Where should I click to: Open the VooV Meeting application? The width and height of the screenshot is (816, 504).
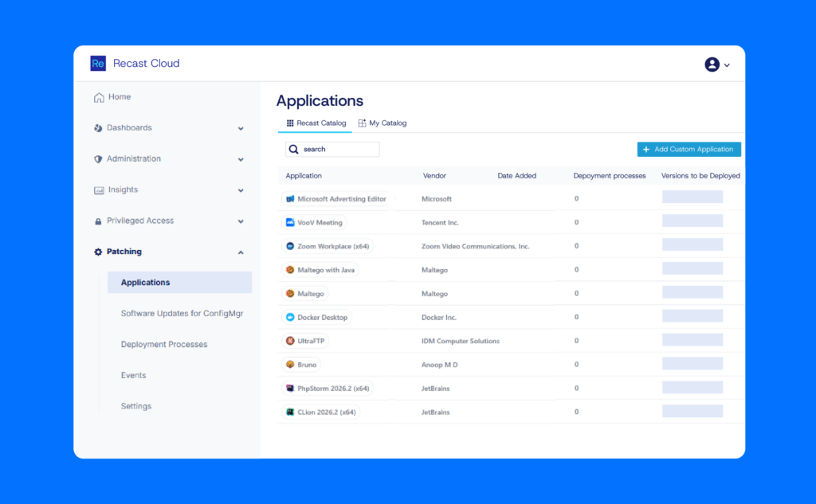314,223
